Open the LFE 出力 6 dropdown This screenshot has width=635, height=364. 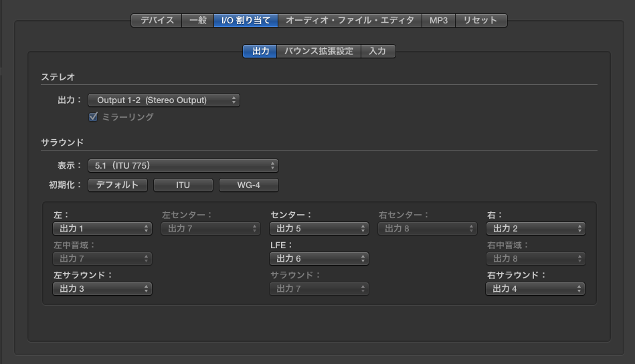[319, 258]
